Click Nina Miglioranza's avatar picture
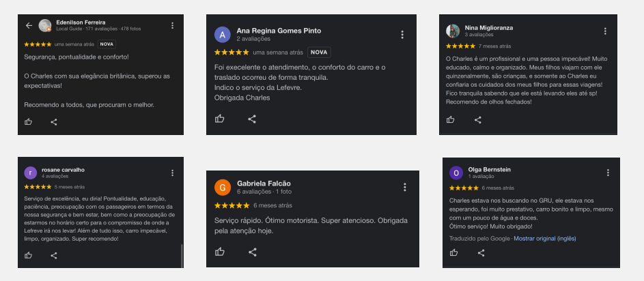The width and height of the screenshot is (644, 281). tap(452, 31)
